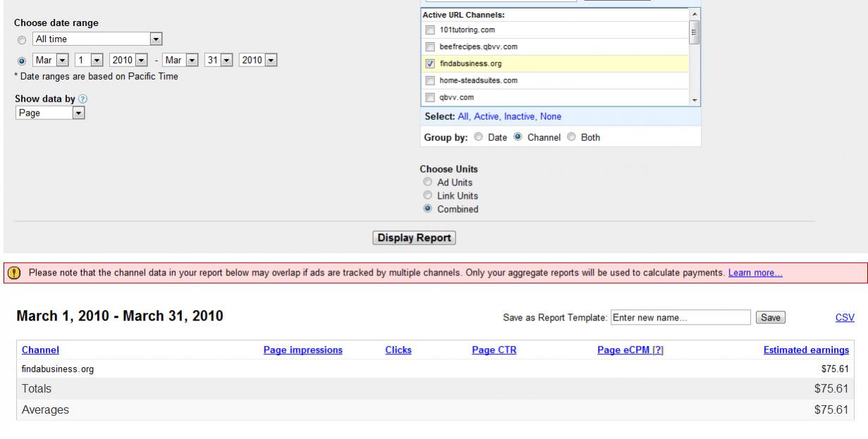Sort by Estimated earnings column header
The height and width of the screenshot is (439, 868).
(x=806, y=350)
